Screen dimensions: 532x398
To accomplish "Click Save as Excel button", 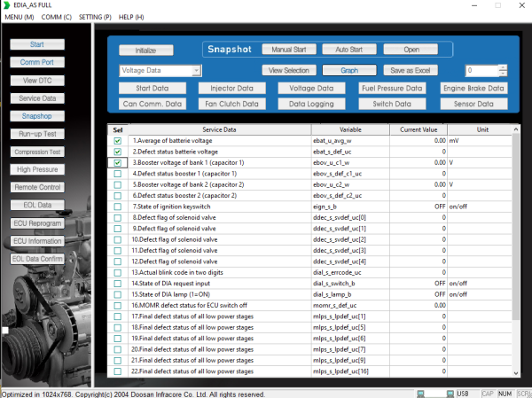I will click(411, 70).
